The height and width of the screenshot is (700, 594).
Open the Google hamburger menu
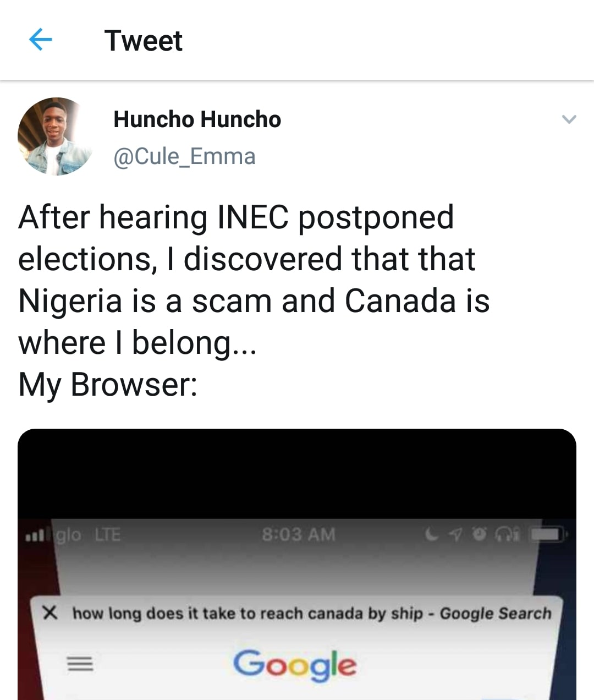[x=80, y=664]
